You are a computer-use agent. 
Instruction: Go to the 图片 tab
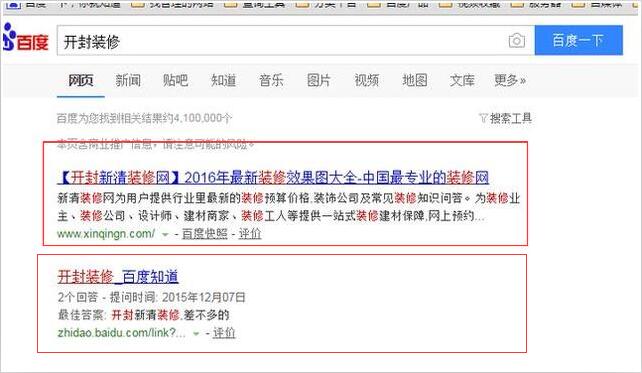pos(319,80)
